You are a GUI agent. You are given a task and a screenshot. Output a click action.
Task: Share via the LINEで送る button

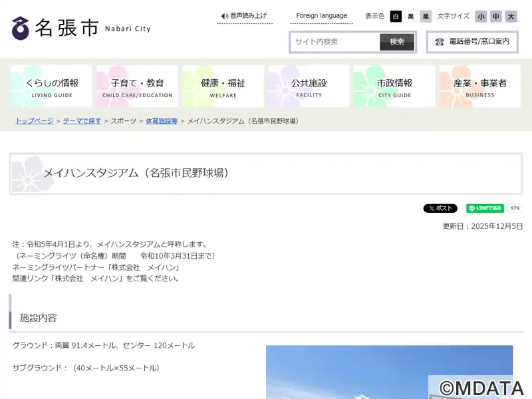click(x=485, y=208)
